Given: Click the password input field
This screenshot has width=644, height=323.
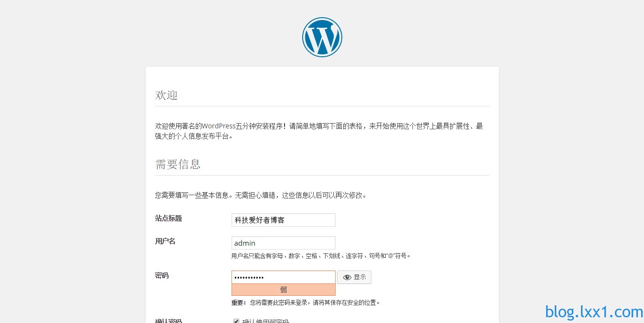Looking at the screenshot, I should (284, 277).
